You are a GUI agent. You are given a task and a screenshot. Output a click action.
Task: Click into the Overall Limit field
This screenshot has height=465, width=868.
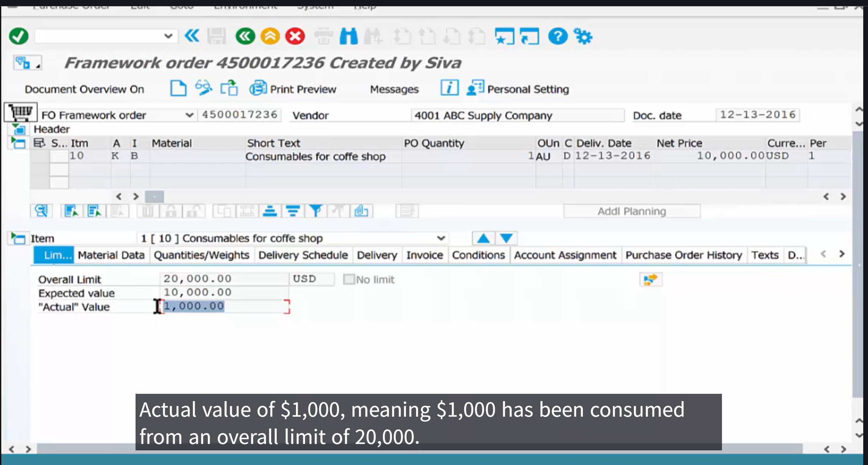click(x=224, y=279)
